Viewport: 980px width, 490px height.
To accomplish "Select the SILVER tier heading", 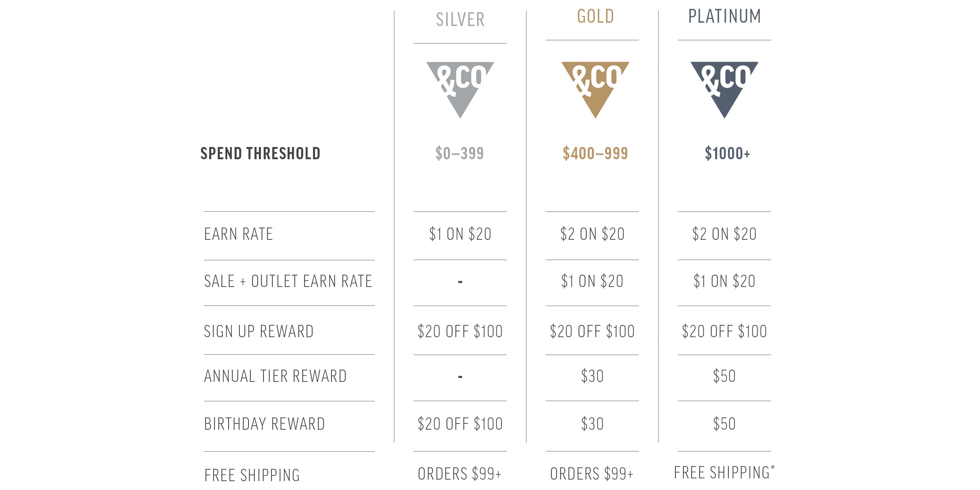I will tap(460, 20).
